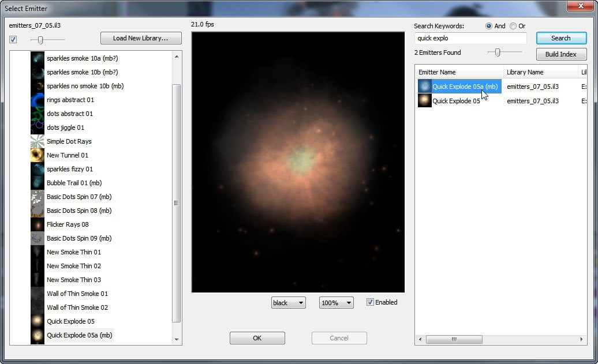Select the dots abstract 01 icon

pyautogui.click(x=38, y=114)
